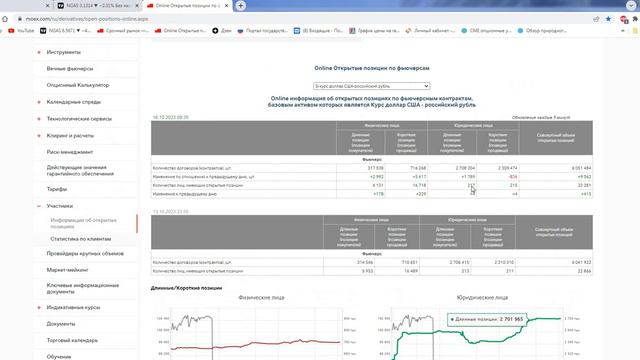Open Торговый календарь link
Viewport: 640px width, 360px height.
coord(72,340)
